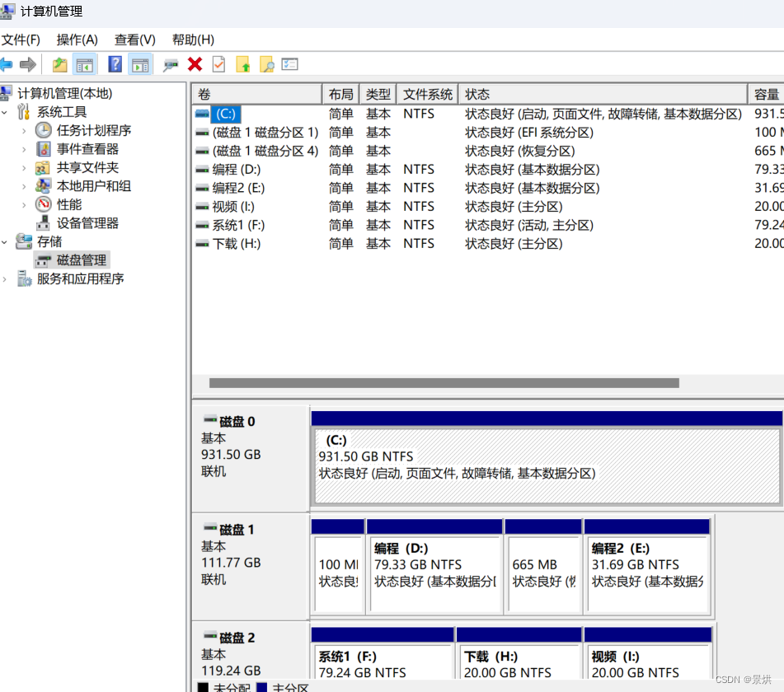Screen dimensions: 784x692
Task: Sort by the 类型 column header
Action: click(378, 94)
